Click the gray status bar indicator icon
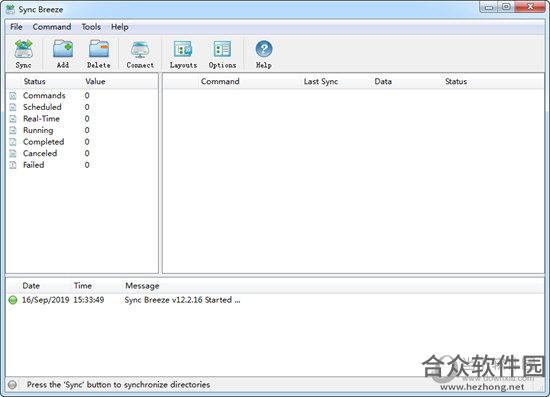 pos(12,385)
